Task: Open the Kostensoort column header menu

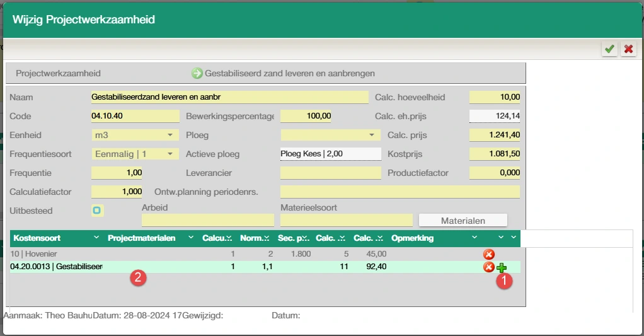Action: coord(96,238)
